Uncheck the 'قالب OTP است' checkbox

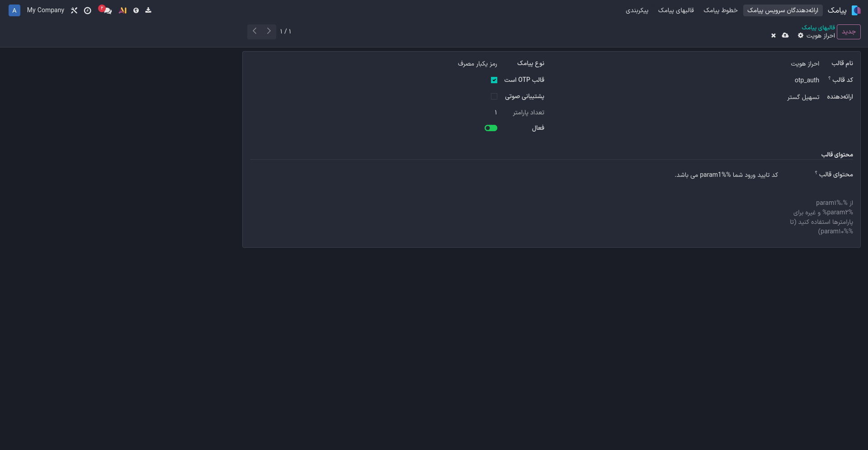coord(494,80)
